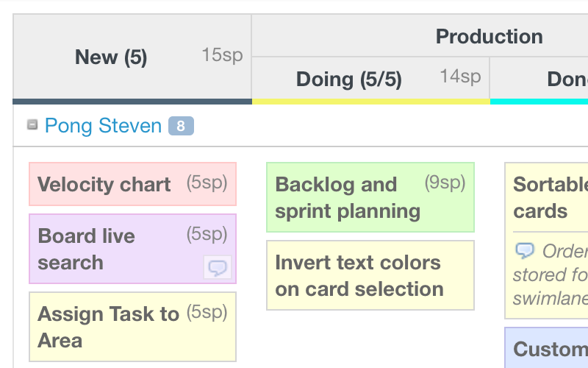Click the Production column group header
The height and width of the screenshot is (368, 588).
click(x=489, y=36)
